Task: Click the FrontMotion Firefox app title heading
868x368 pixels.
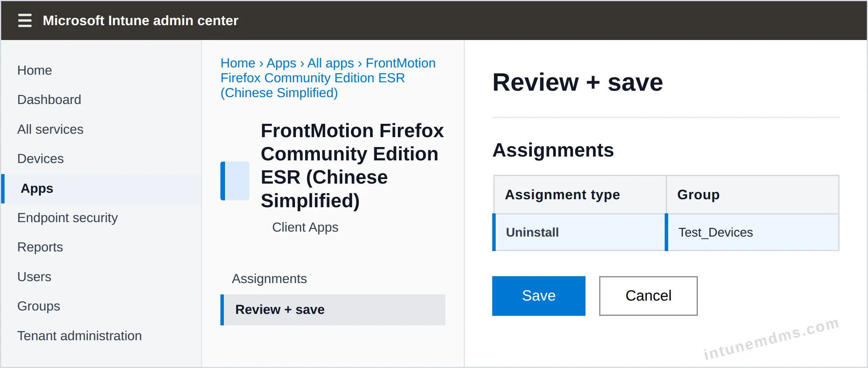Action: 352,165
